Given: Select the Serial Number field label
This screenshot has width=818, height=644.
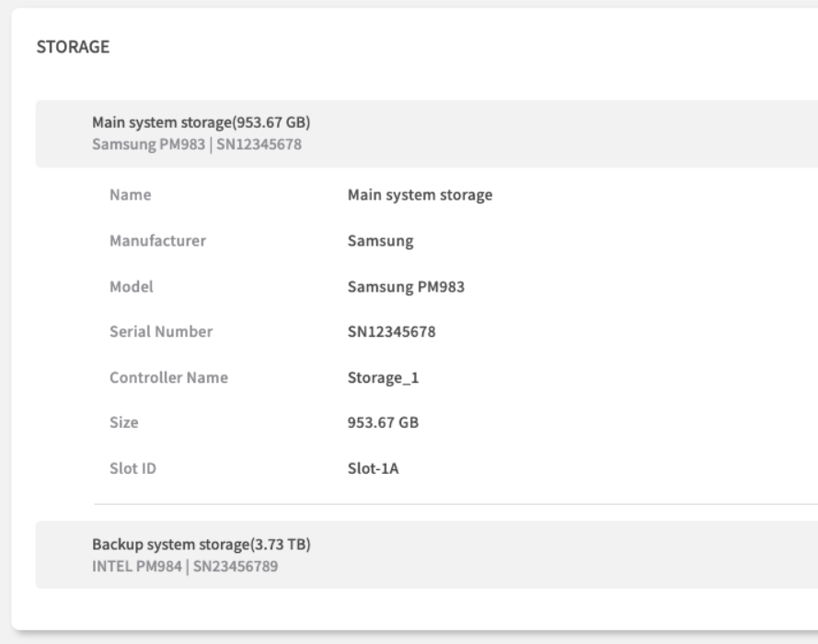Looking at the screenshot, I should [x=161, y=332].
